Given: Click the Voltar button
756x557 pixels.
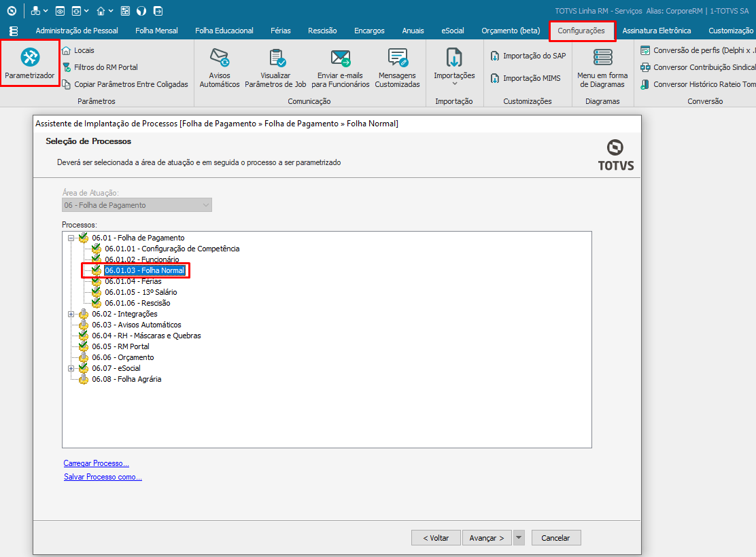Looking at the screenshot, I should 436,538.
